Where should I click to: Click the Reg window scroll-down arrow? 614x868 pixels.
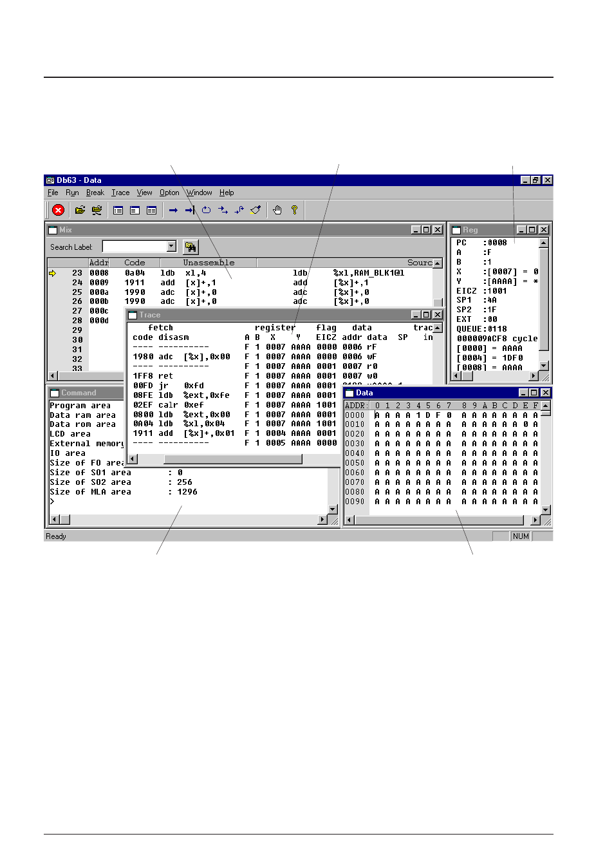[544, 366]
